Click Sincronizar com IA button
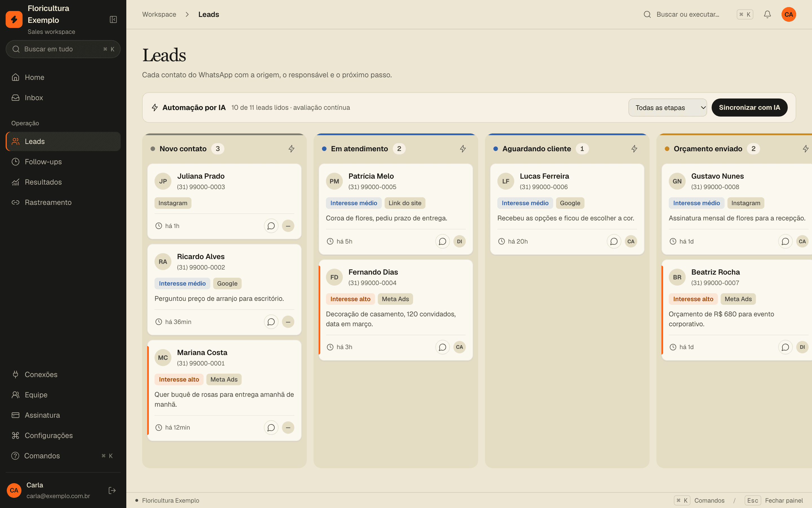 click(749, 108)
